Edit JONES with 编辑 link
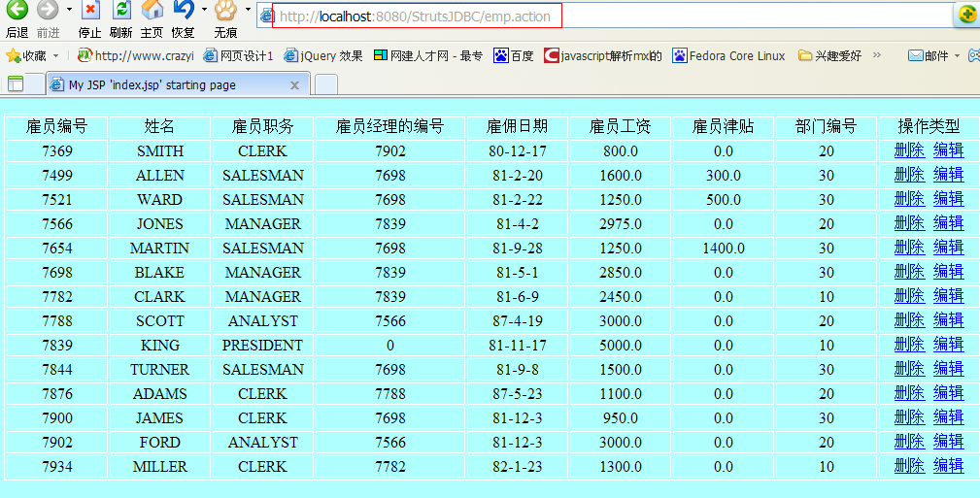The image size is (980, 498). coord(948,223)
